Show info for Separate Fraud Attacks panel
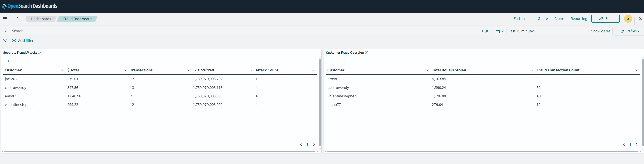 (x=39, y=52)
